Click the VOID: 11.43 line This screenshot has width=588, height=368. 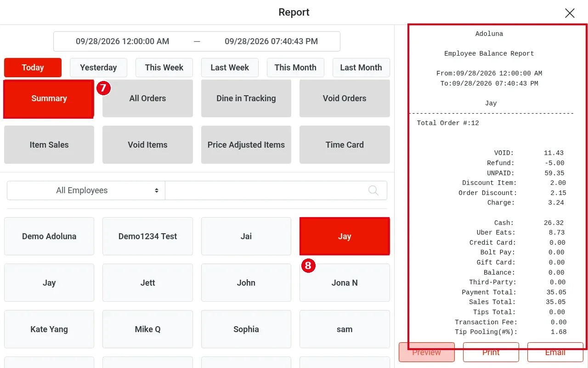529,153
